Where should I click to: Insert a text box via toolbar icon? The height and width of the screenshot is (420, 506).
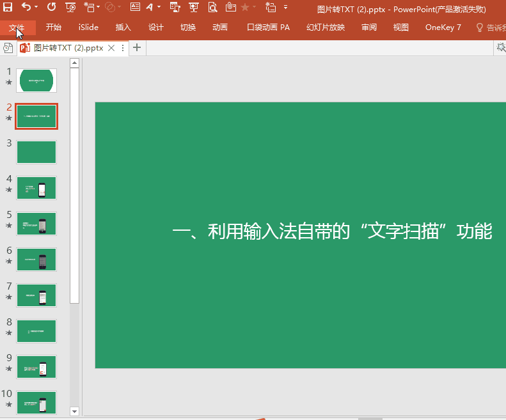point(135,7)
